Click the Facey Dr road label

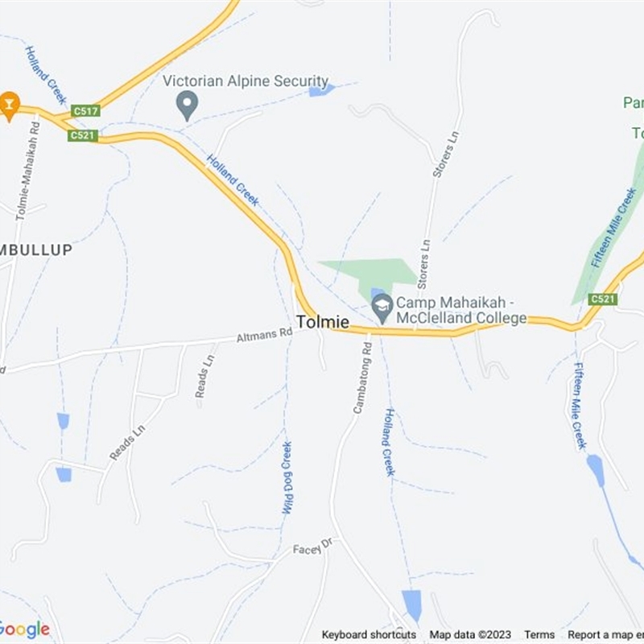tap(313, 547)
